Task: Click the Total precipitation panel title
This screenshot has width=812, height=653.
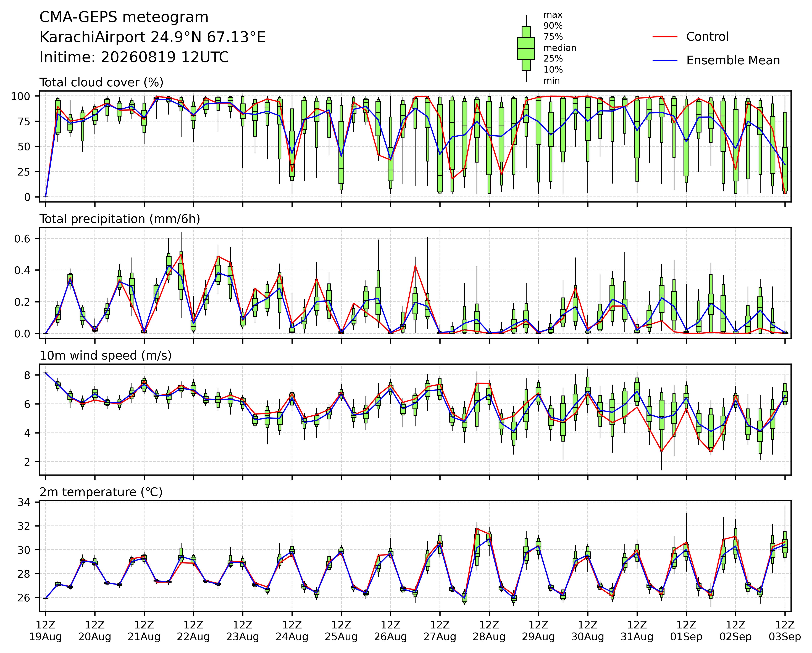Action: click(120, 219)
